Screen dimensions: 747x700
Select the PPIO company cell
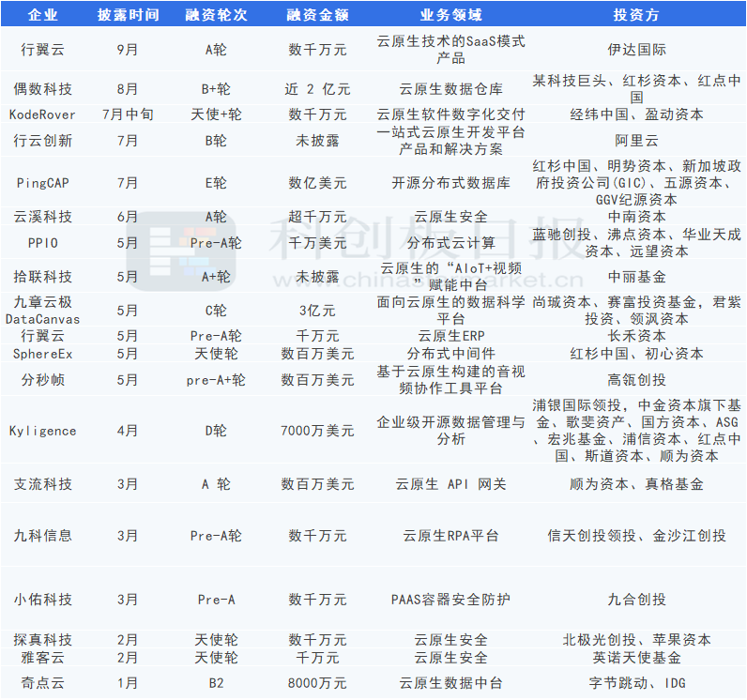click(x=43, y=243)
